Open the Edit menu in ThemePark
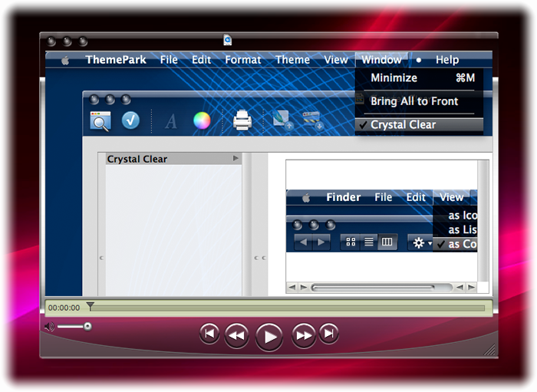 [201, 60]
